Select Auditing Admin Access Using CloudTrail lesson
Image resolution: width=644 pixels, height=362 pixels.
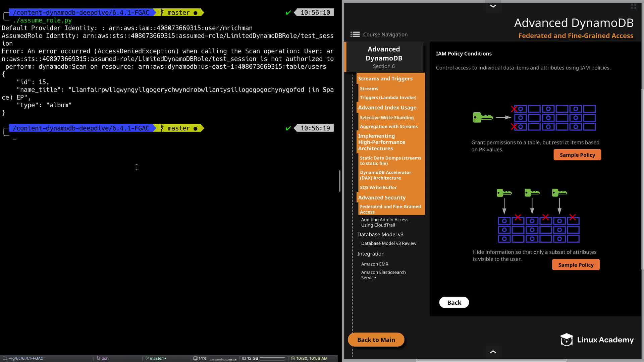coord(384,222)
